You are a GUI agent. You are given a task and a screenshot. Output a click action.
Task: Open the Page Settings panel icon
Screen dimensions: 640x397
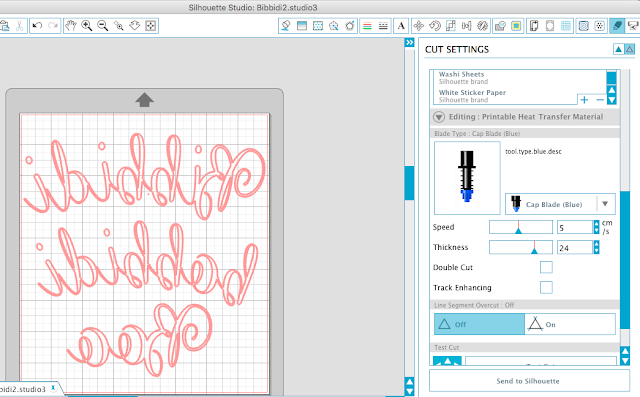point(534,26)
